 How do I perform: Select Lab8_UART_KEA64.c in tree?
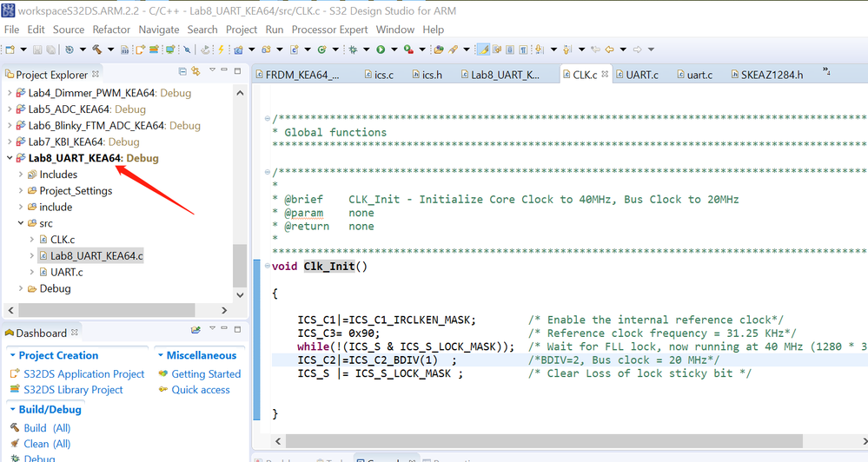click(96, 255)
